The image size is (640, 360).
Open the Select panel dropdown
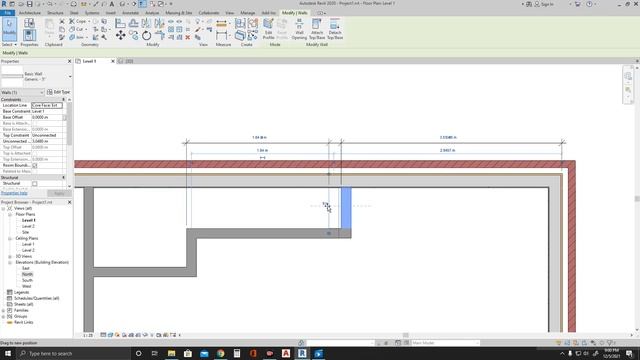pyautogui.click(x=9, y=44)
